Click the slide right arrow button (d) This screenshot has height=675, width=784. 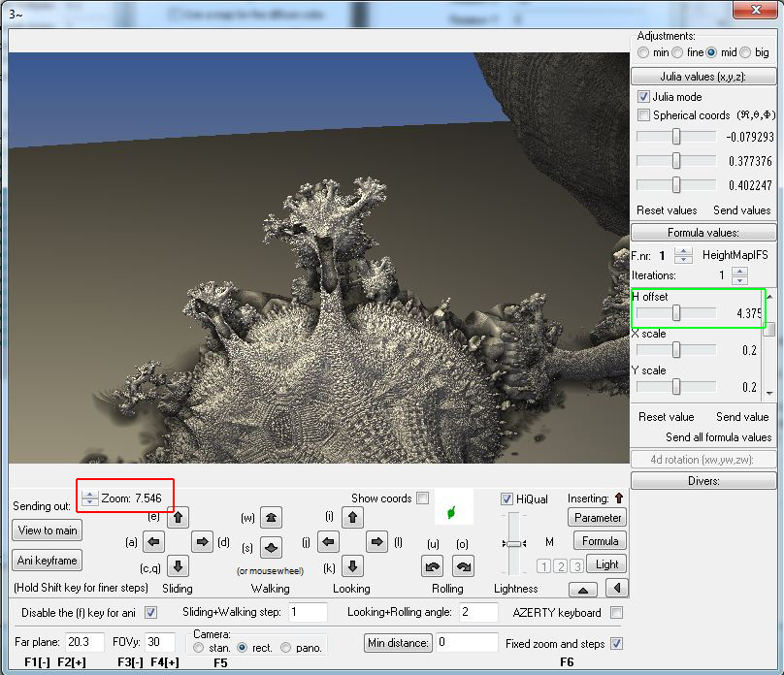(x=203, y=541)
